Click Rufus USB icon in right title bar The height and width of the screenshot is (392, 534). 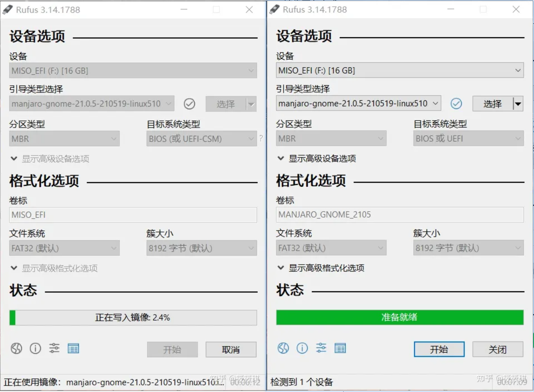[x=274, y=9]
